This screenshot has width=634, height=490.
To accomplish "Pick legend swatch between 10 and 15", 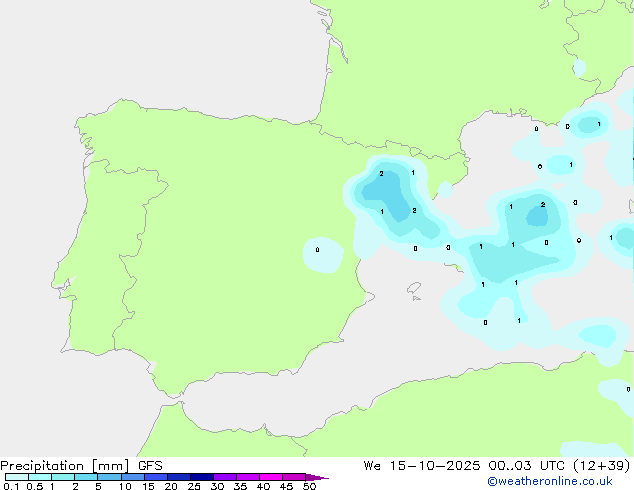I will pyautogui.click(x=133, y=477).
